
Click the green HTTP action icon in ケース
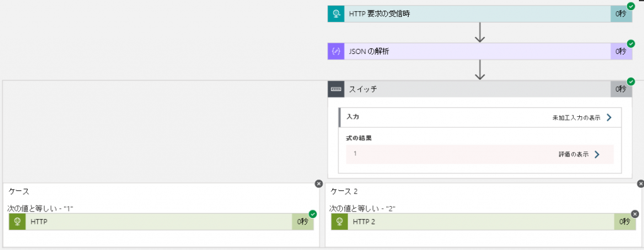[x=17, y=222]
